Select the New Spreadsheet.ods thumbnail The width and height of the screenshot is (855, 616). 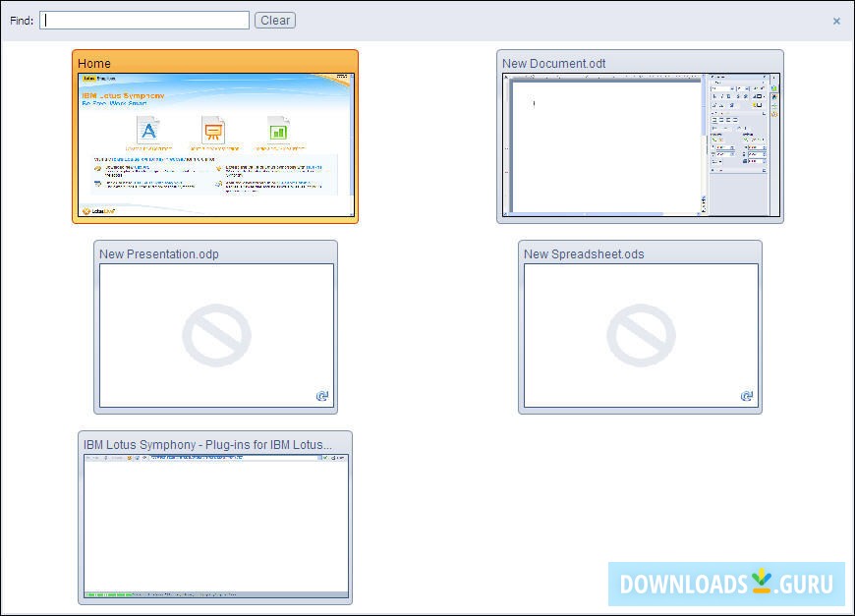point(640,327)
